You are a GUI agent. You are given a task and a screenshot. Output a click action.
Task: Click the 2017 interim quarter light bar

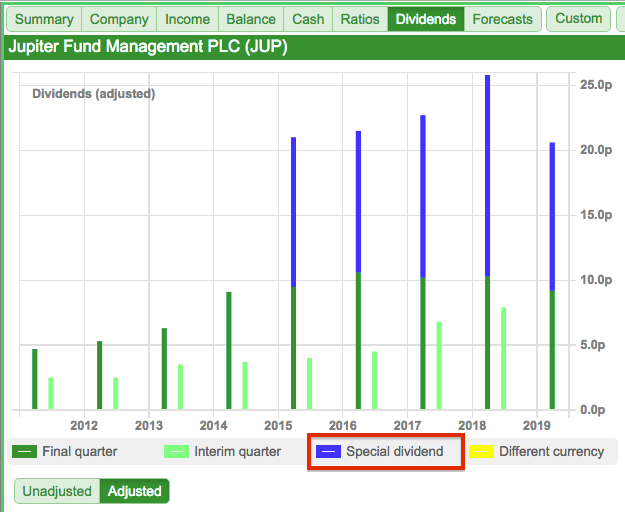439,365
